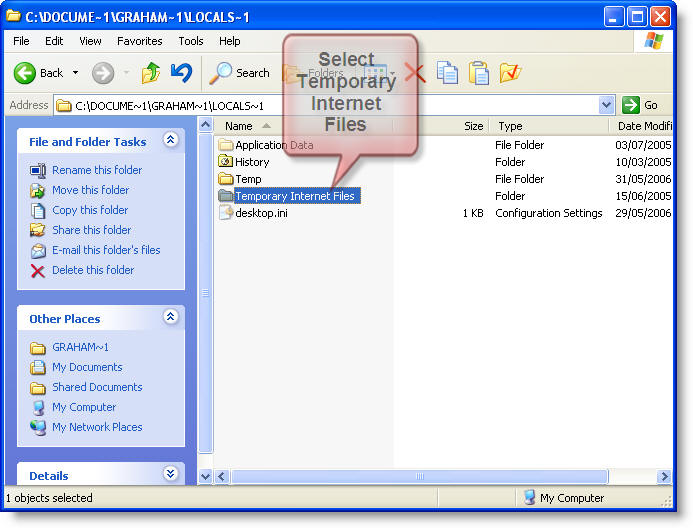The image size is (693, 528).
Task: Click Move this folder link
Action: point(91,190)
